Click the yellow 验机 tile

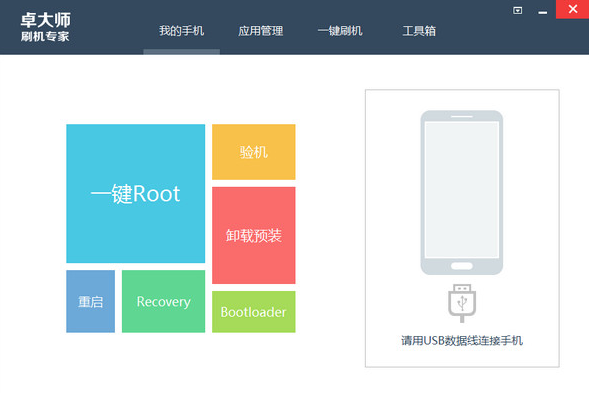click(x=254, y=152)
